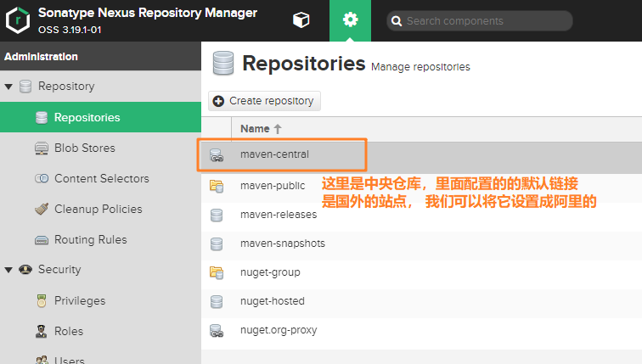Screen dimensions: 642x364
Task: Click the maven-snapshots hosted icon
Action: click(217, 244)
